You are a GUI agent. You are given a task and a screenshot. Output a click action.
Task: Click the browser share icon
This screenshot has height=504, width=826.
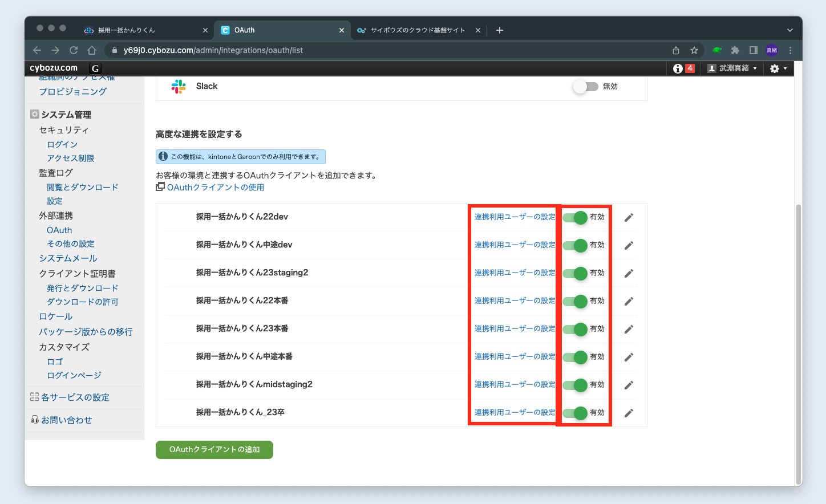(676, 50)
